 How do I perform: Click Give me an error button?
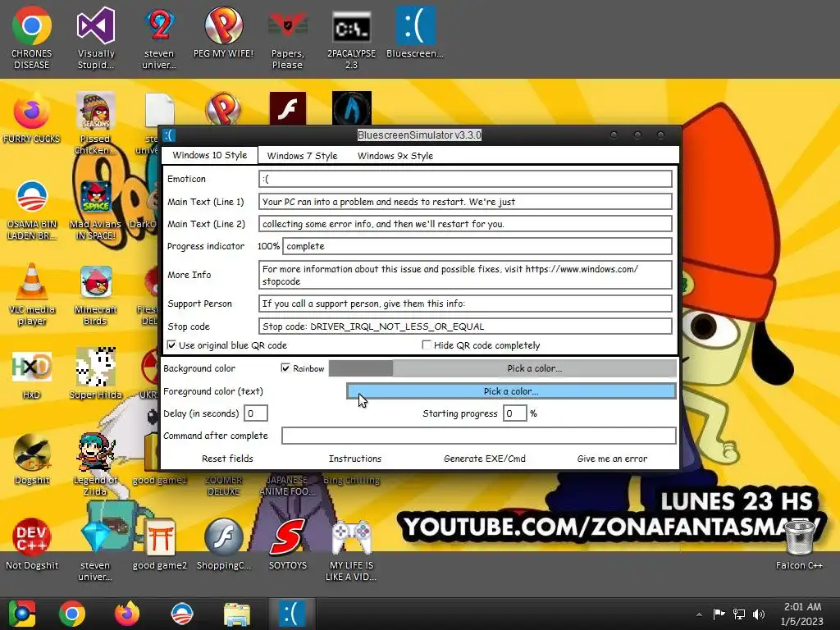pyautogui.click(x=612, y=459)
